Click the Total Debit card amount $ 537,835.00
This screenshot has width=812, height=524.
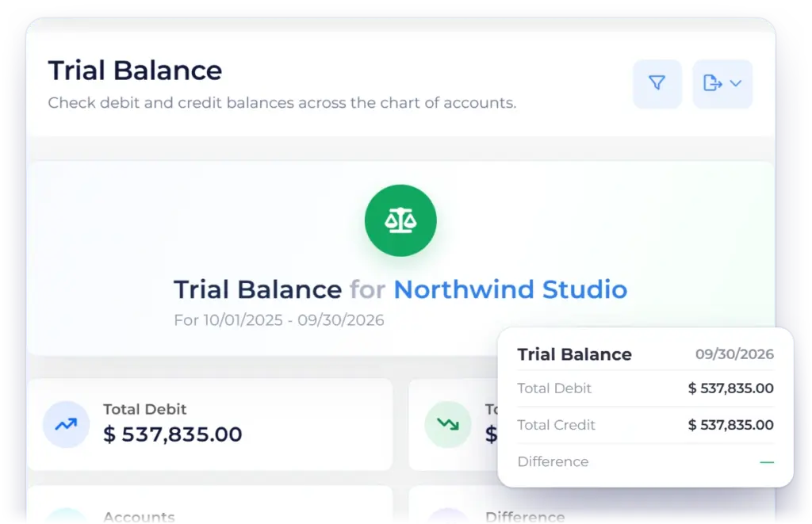click(172, 434)
